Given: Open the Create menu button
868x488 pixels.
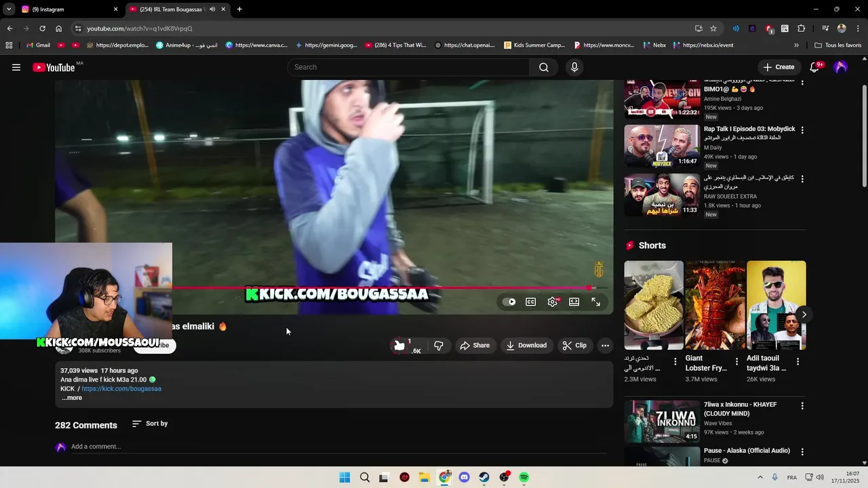Looking at the screenshot, I should tap(778, 67).
